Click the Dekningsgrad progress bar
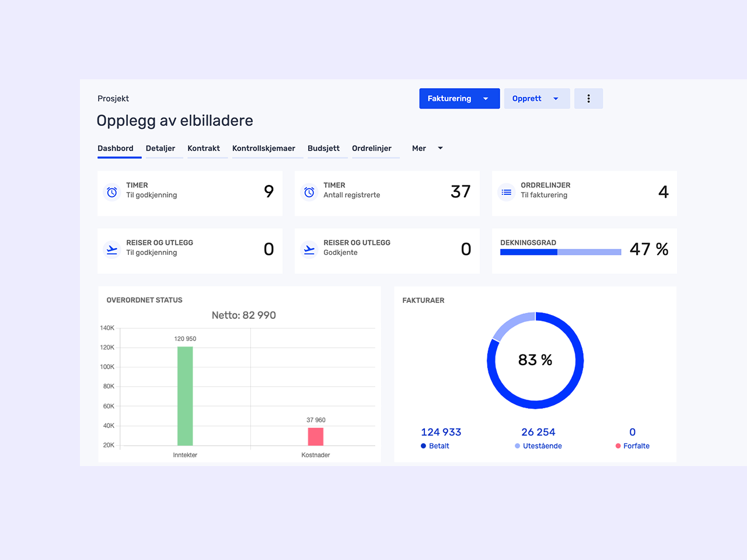 (560, 252)
